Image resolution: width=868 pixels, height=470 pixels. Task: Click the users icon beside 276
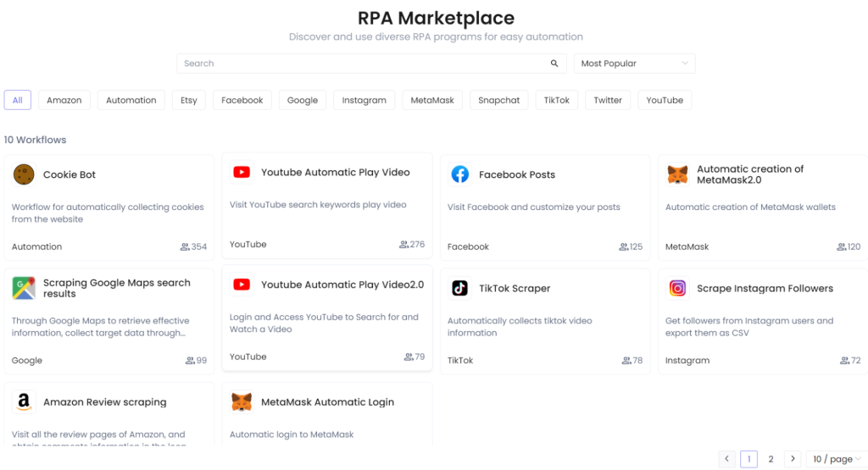click(403, 245)
